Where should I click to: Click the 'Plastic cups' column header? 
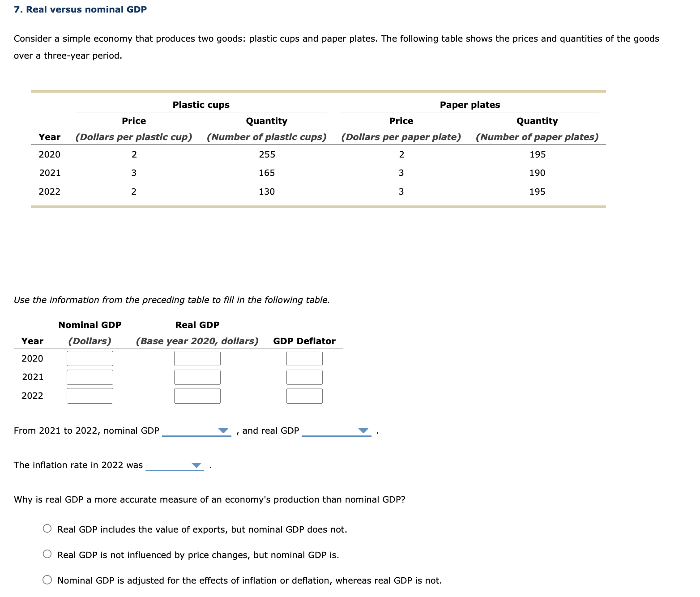(201, 104)
